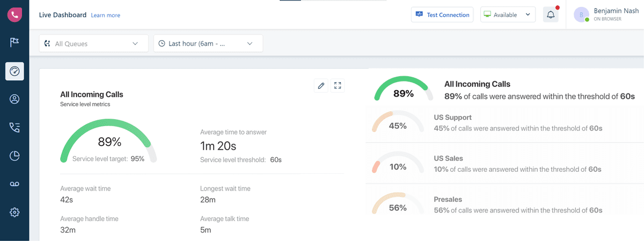This screenshot has height=241, width=644.
Task: Click the Average handle time label
Action: coord(89,218)
